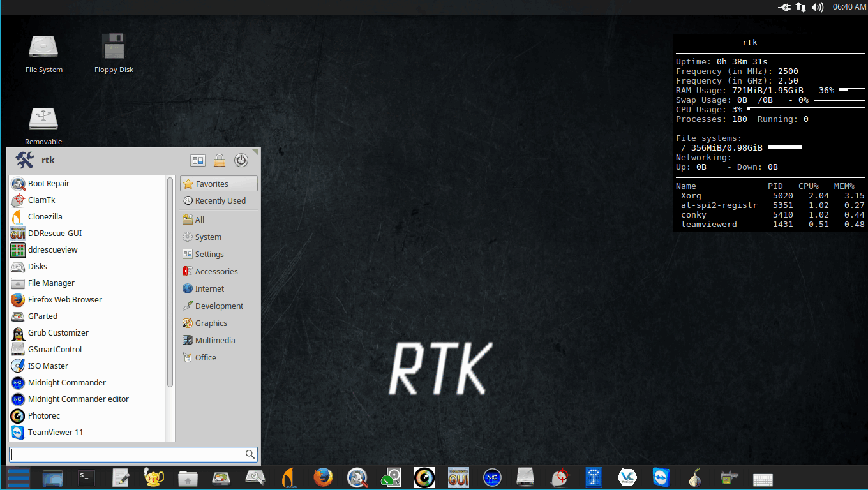Image resolution: width=868 pixels, height=490 pixels.
Task: Open TeamViewer 11 from the menu list
Action: click(x=87, y=433)
